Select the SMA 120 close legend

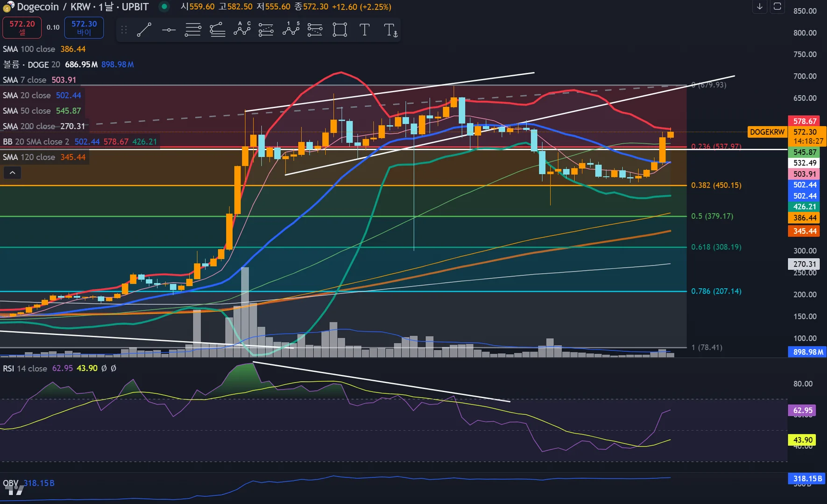tap(44, 157)
